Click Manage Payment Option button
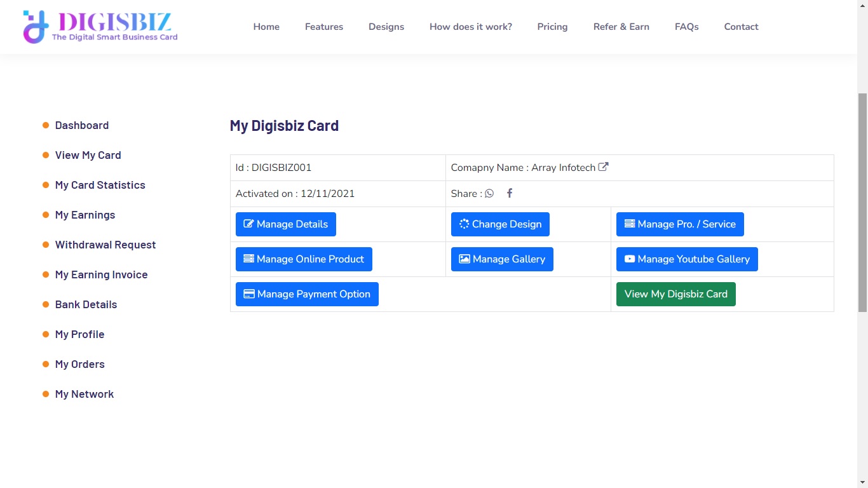 tap(307, 294)
